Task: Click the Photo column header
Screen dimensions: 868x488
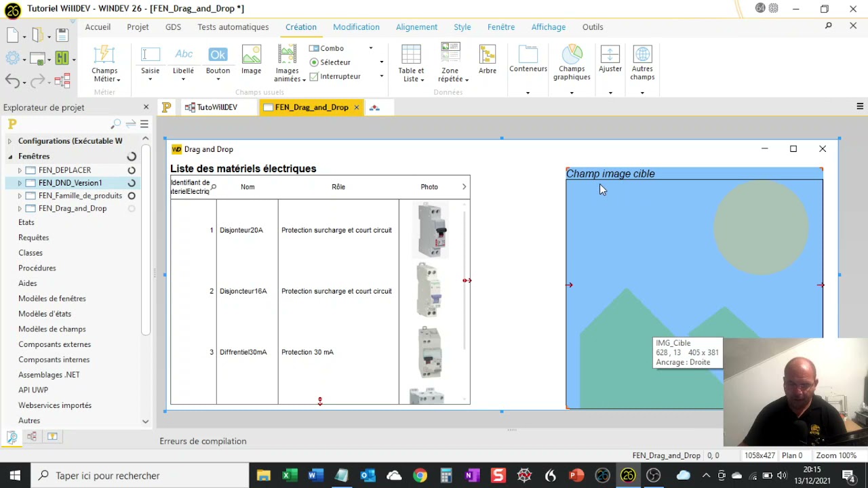Action: pyautogui.click(x=429, y=187)
